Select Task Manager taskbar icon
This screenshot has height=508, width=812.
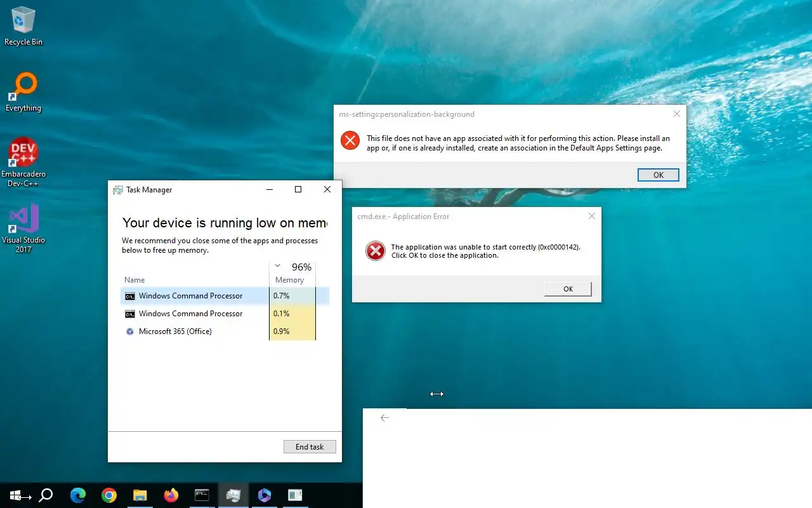[x=233, y=495]
